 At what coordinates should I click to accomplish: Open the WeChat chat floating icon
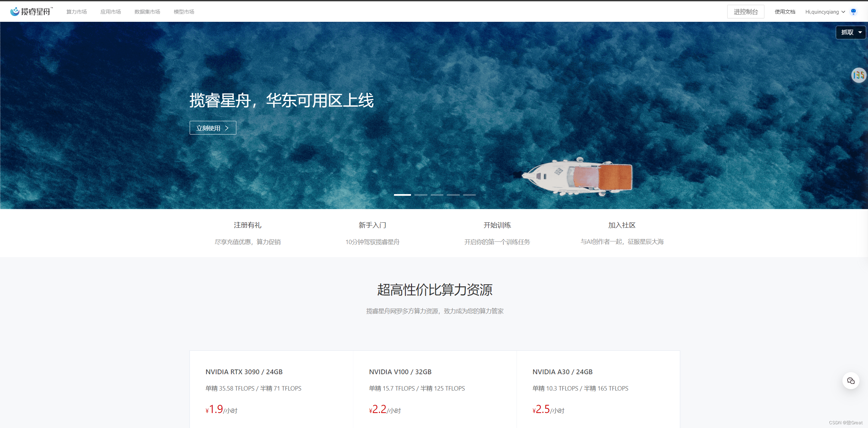click(851, 381)
